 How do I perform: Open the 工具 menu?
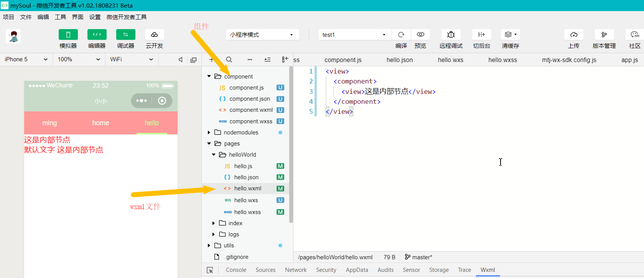60,17
